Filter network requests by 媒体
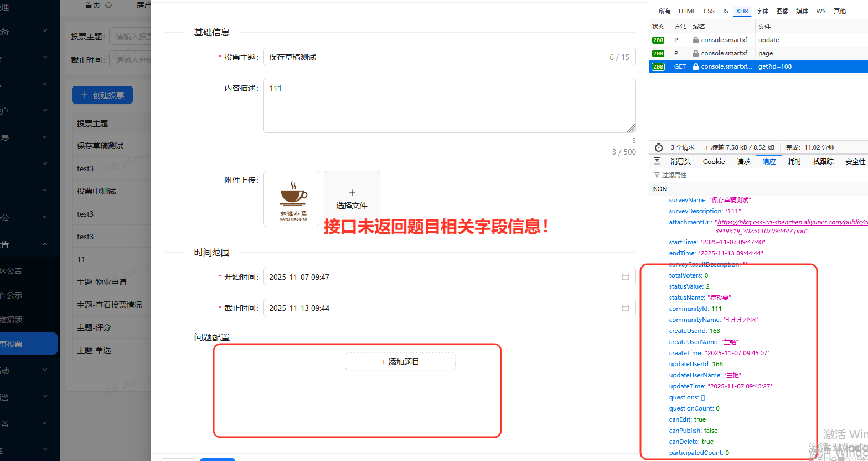Screen dimensions: 868x461 click(x=802, y=11)
